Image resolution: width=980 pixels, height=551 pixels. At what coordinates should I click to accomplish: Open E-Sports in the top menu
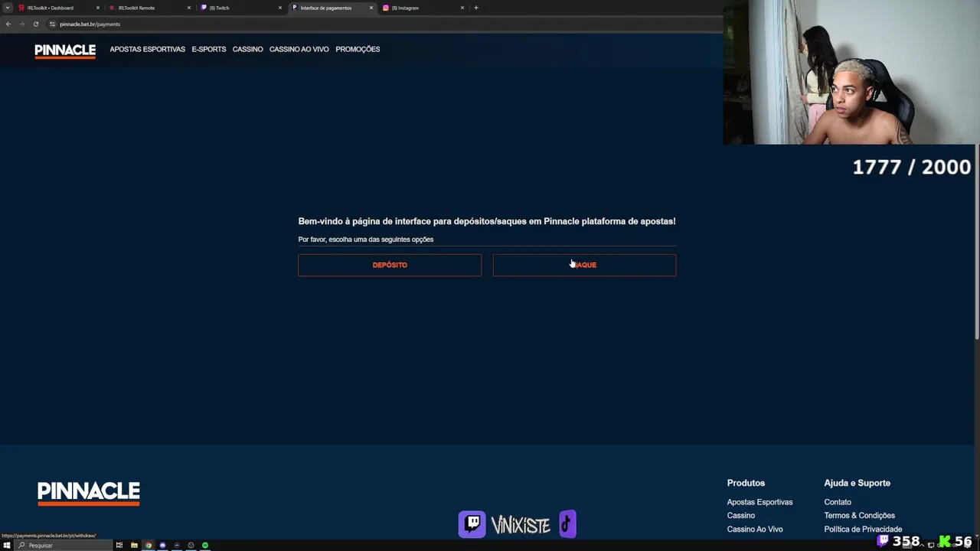click(209, 49)
